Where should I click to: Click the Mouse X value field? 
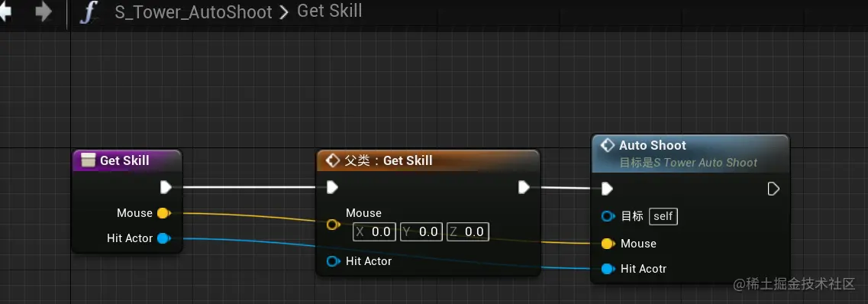(375, 231)
